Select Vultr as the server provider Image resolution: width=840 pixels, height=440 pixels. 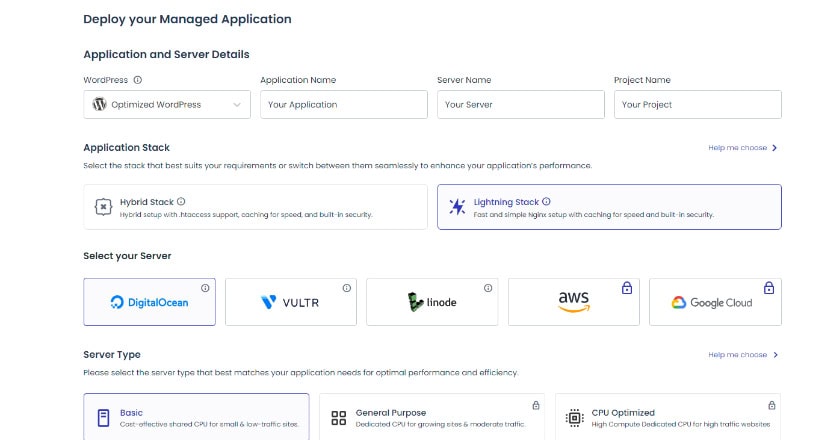[x=291, y=302]
